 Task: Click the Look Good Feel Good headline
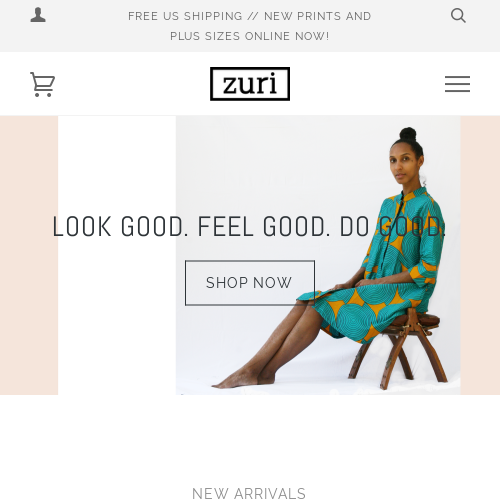click(249, 227)
